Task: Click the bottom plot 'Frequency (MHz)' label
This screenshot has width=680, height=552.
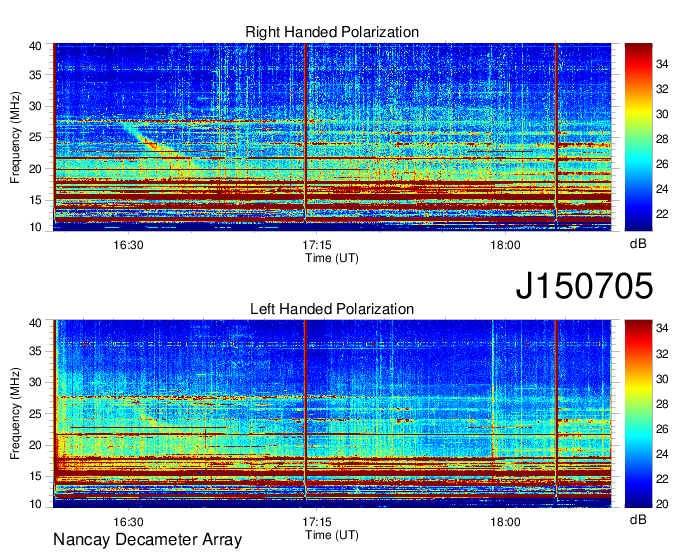Action: coord(15,414)
